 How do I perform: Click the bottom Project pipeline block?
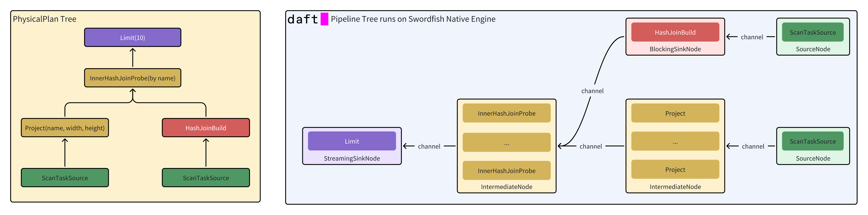(675, 169)
